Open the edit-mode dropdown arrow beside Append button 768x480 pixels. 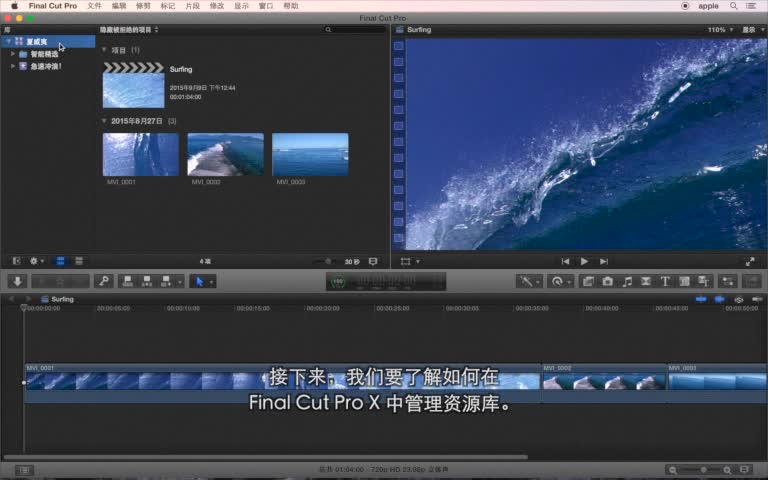coord(180,282)
